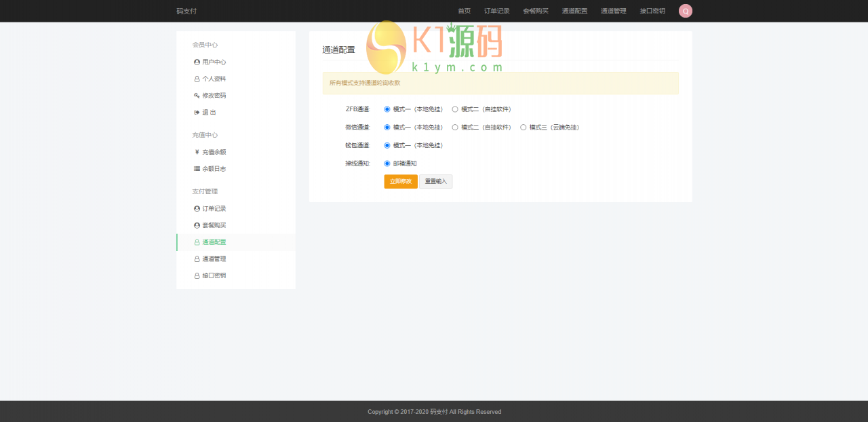This screenshot has width=868, height=422.
Task: Open the user avatar icon in top bar
Action: tap(685, 11)
